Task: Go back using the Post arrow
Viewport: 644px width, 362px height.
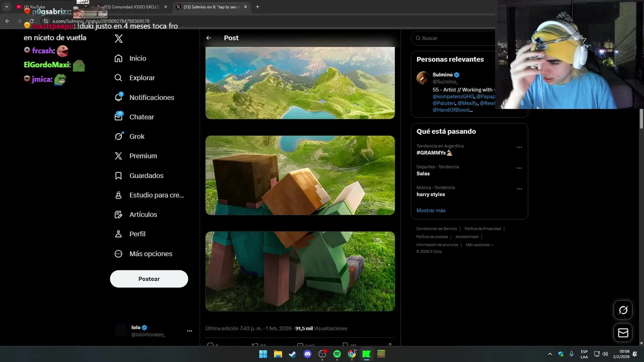Action: pos(209,38)
